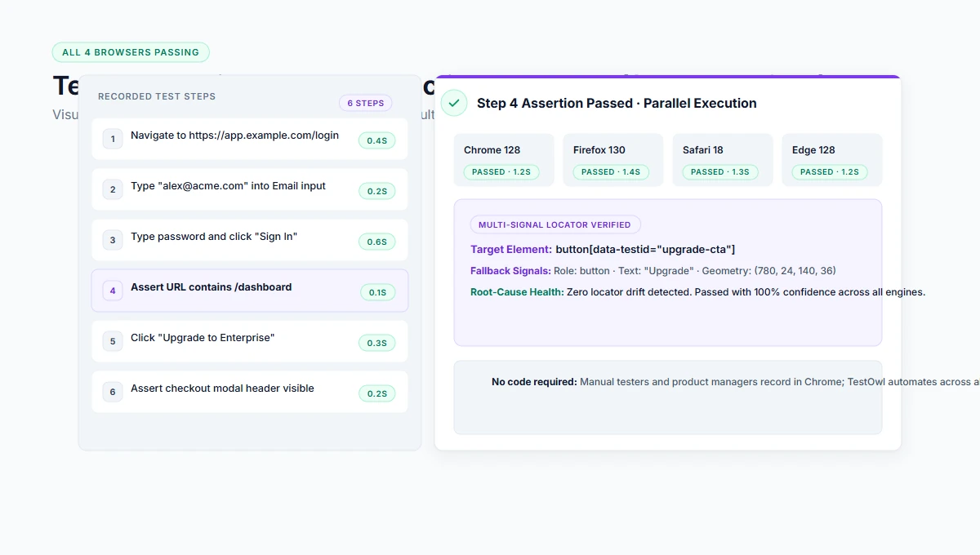Click the number 2 step badge
Screen dimensions: 980x555
(x=113, y=189)
